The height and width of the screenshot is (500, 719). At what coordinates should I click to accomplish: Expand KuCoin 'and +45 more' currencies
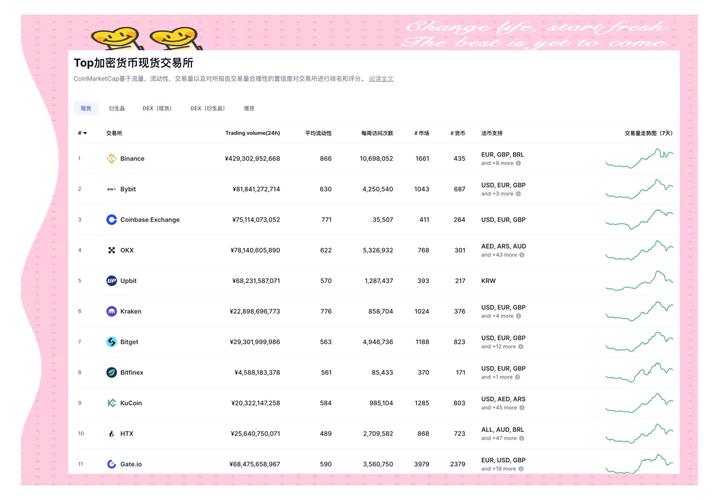pos(499,408)
